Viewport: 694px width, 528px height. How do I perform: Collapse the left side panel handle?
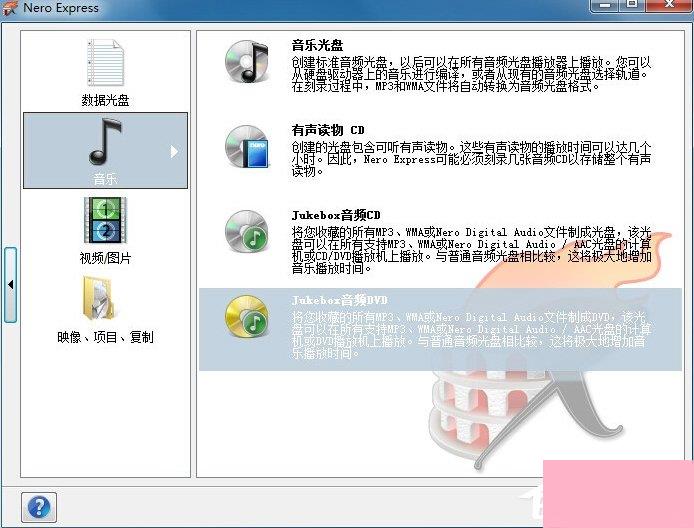(x=10, y=285)
